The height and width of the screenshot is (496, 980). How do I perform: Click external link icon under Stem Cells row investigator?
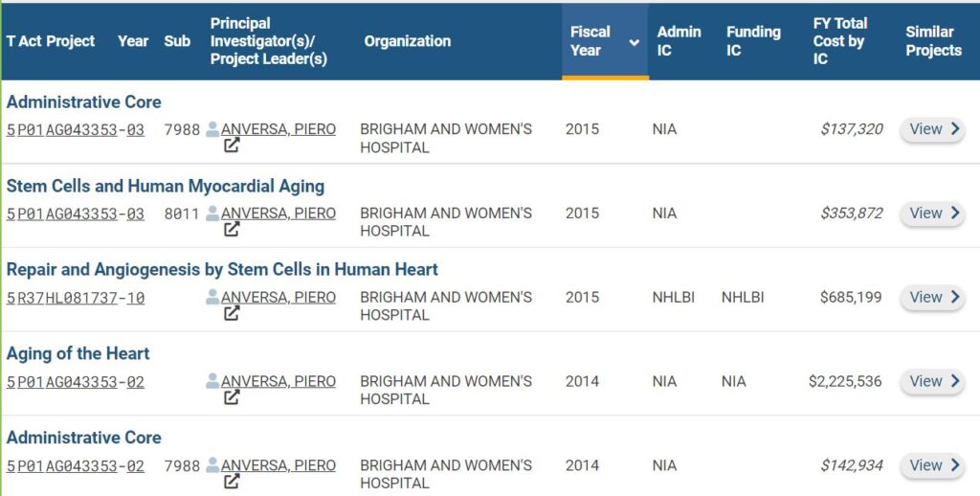(x=232, y=231)
